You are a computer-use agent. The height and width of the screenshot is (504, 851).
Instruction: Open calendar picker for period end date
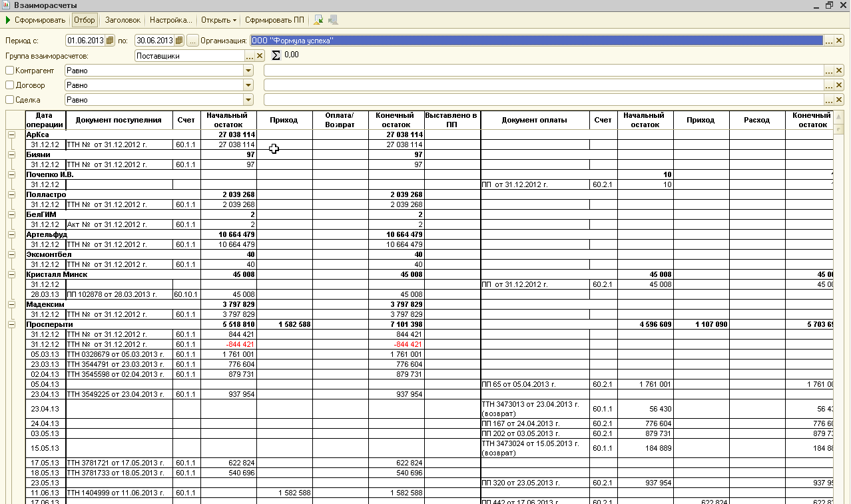(x=179, y=41)
